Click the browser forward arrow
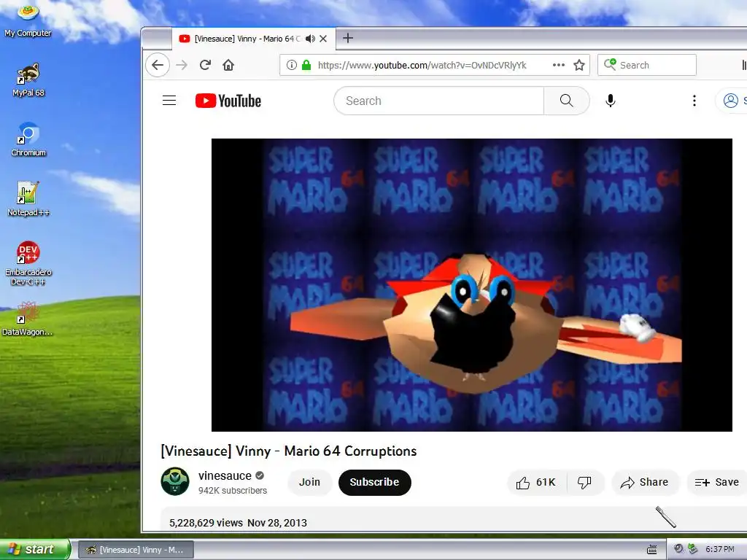The height and width of the screenshot is (560, 747). pyautogui.click(x=182, y=65)
